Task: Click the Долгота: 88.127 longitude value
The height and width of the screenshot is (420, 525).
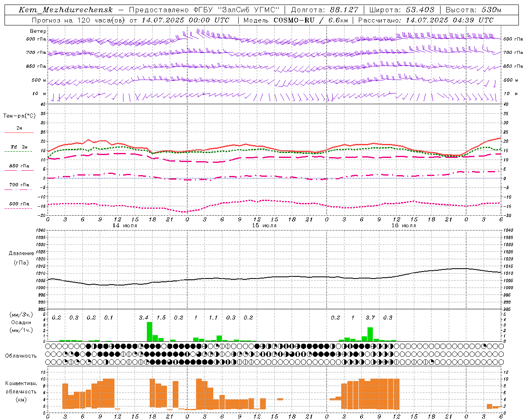Action: [324, 10]
